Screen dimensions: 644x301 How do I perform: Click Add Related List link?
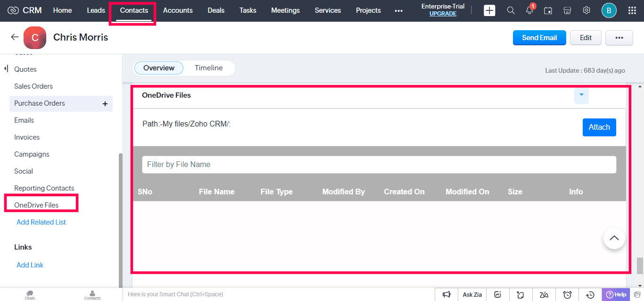point(41,222)
